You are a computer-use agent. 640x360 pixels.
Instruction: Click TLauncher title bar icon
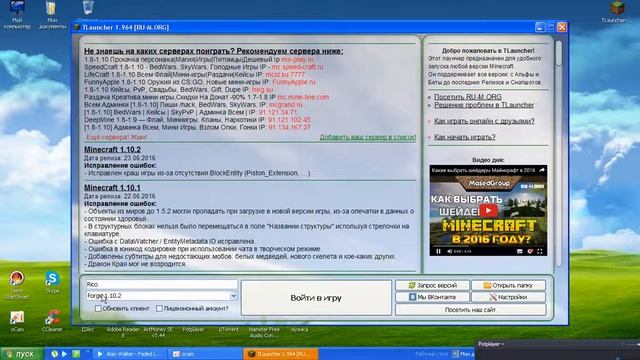click(77, 27)
